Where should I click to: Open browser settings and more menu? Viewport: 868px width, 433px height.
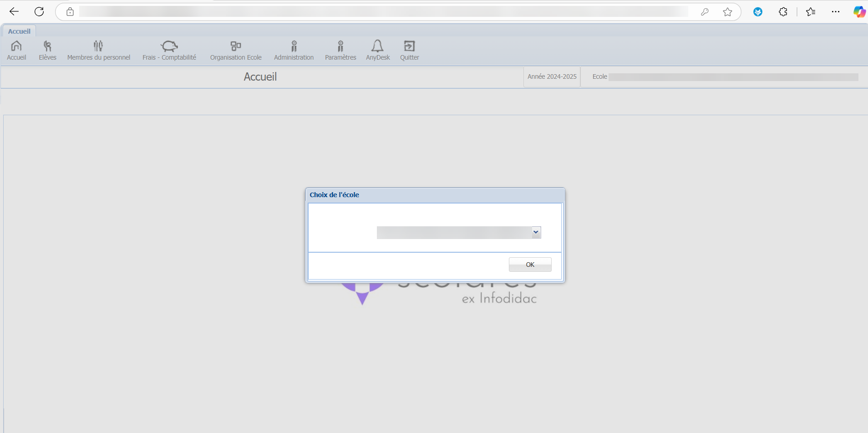(835, 12)
